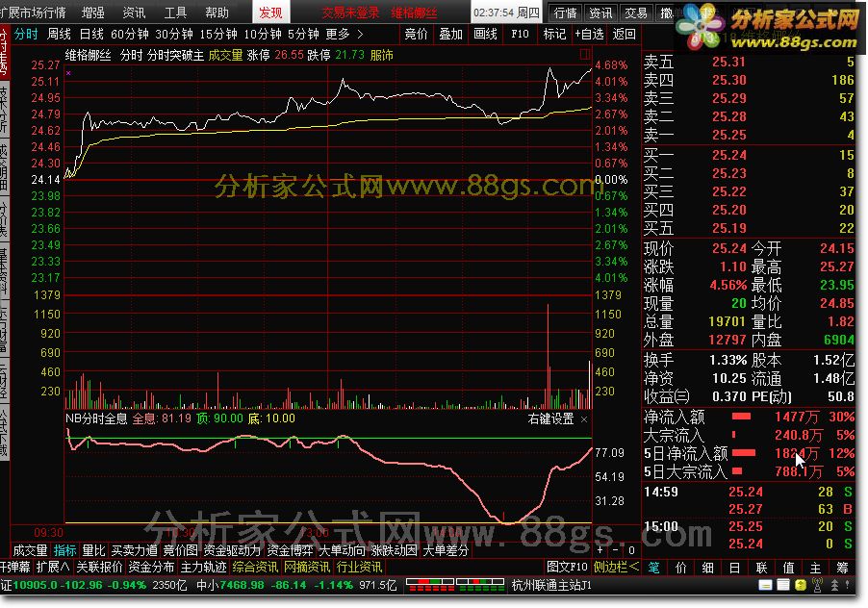Image resolution: width=868 pixels, height=608 pixels.
Task: Switch to 10分钟 chart period
Action: click(263, 35)
